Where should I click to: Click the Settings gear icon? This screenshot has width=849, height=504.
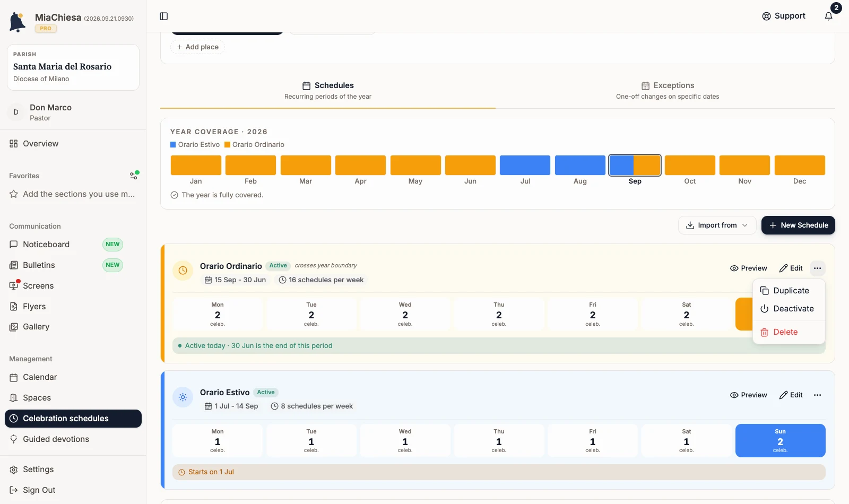pos(14,470)
